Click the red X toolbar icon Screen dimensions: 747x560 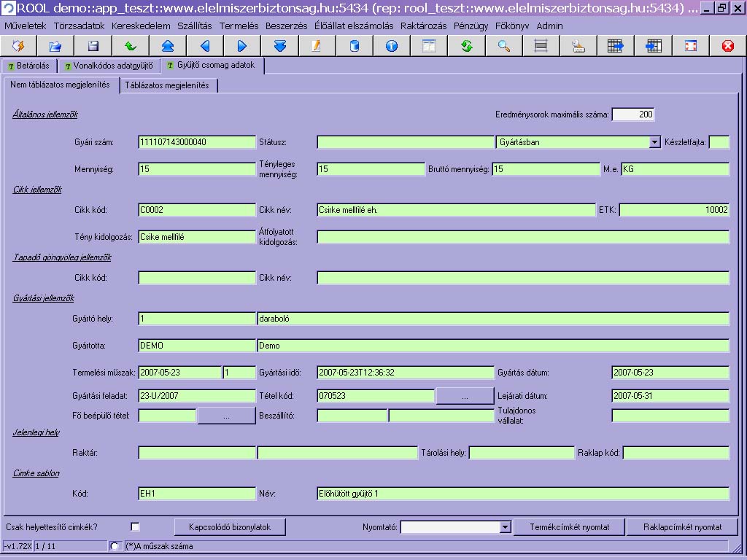[x=727, y=46]
